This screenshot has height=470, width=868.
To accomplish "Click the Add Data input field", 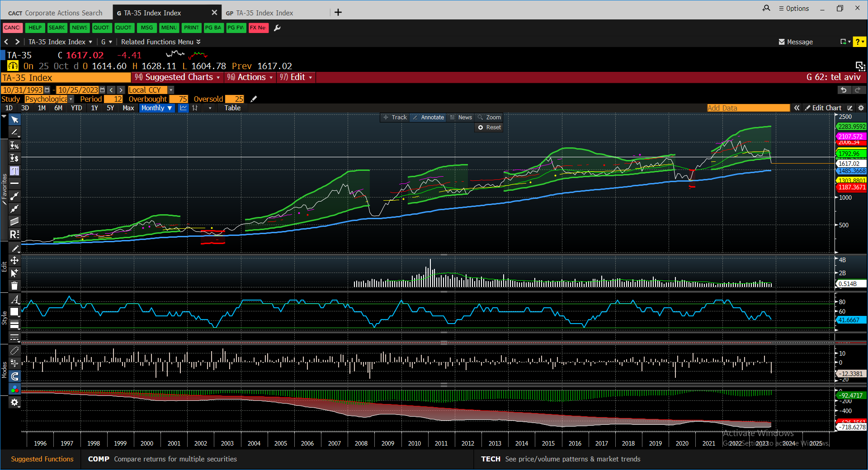I will [748, 108].
